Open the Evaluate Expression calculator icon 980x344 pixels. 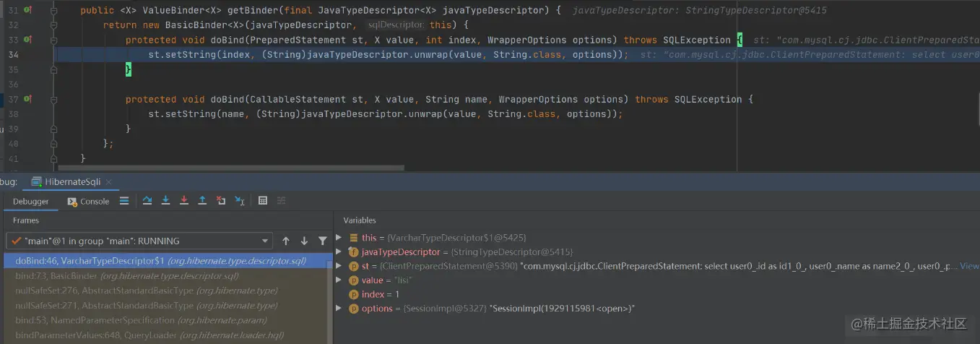(263, 201)
